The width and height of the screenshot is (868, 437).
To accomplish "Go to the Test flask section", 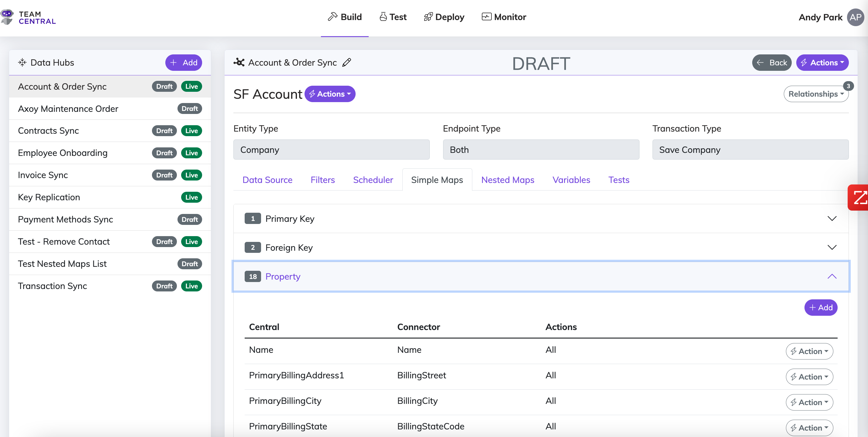I will click(x=393, y=17).
